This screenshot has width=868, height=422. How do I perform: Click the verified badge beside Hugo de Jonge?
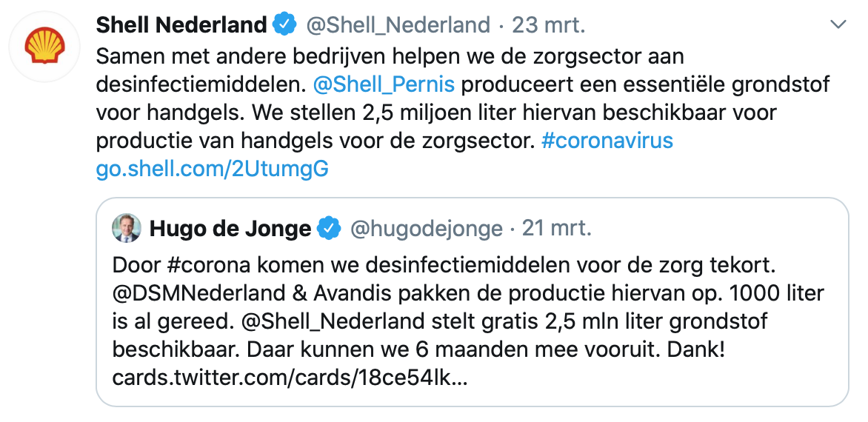(x=329, y=230)
